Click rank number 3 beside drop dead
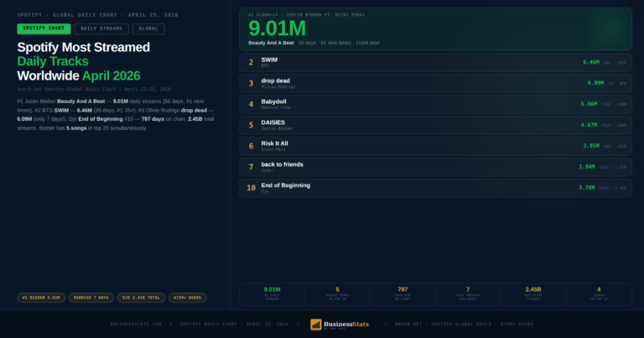The height and width of the screenshot is (338, 644). pos(251,83)
